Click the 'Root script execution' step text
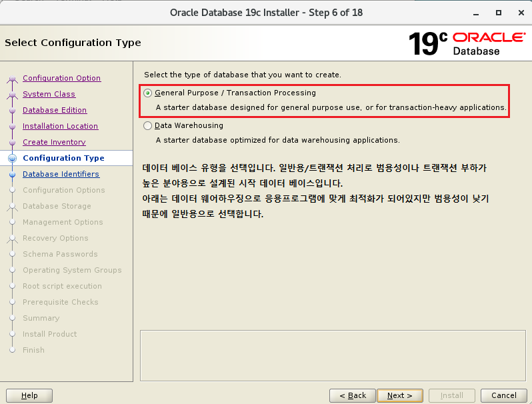 point(62,286)
